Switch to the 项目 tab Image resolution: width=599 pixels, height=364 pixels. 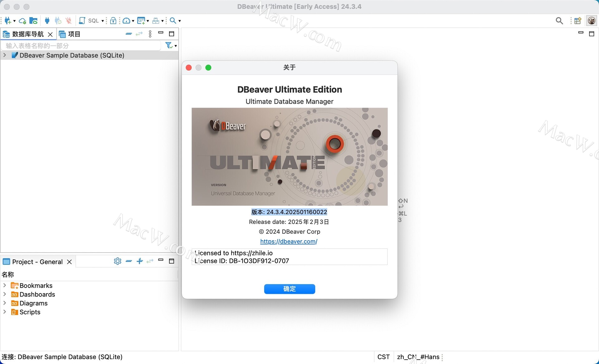click(70, 34)
